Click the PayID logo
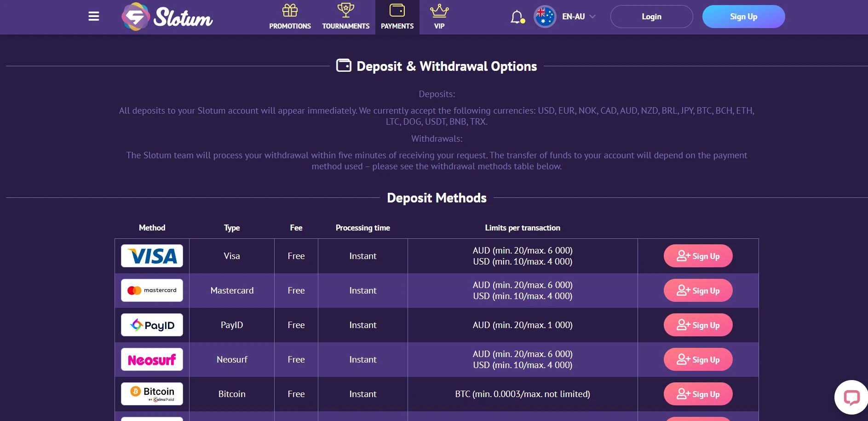This screenshot has height=421, width=868. click(152, 325)
